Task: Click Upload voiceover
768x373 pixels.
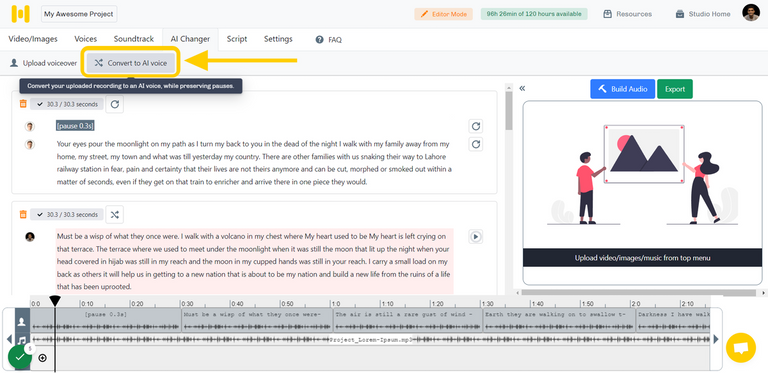Action: coord(44,63)
